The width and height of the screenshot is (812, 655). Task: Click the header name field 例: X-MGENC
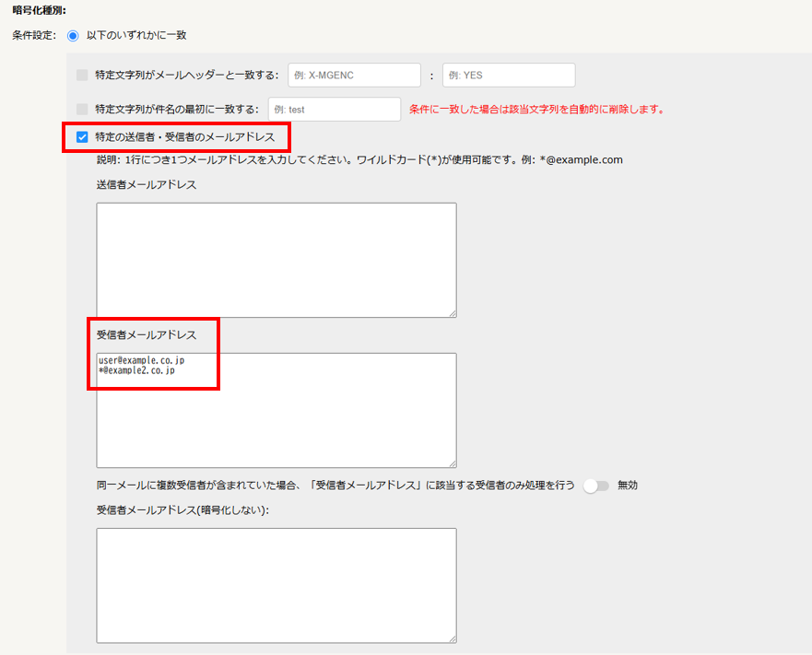tap(354, 75)
